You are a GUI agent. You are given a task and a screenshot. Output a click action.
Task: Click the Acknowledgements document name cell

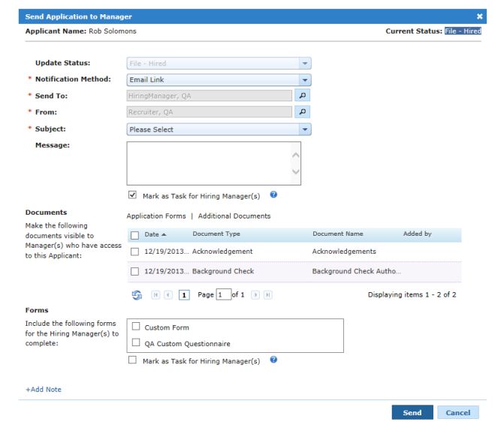344,252
